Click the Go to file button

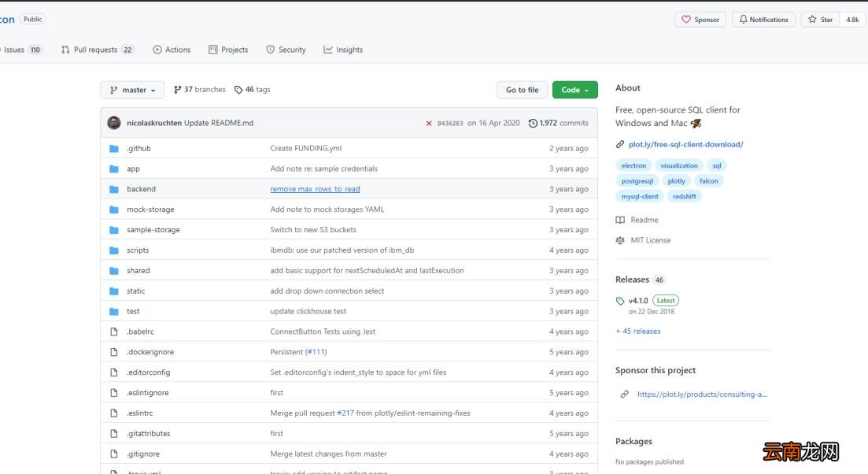(x=522, y=90)
